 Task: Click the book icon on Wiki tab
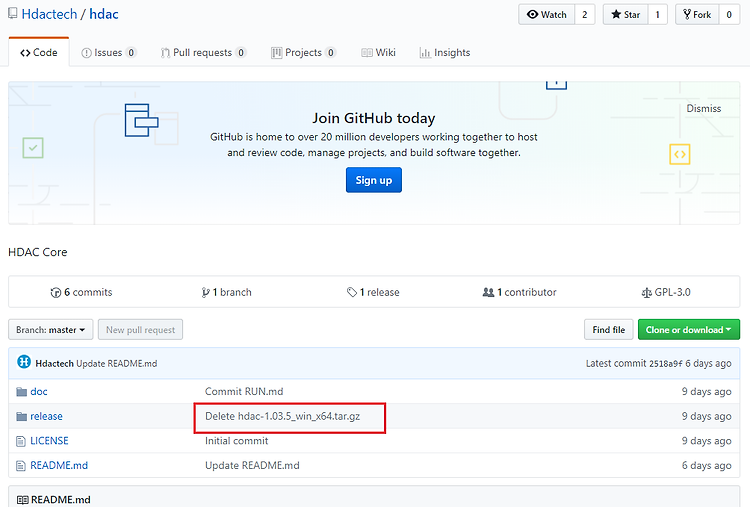367,53
